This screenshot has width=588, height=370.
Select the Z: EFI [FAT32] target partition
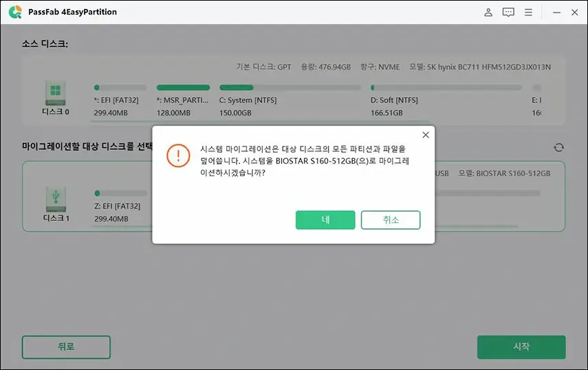point(117,206)
